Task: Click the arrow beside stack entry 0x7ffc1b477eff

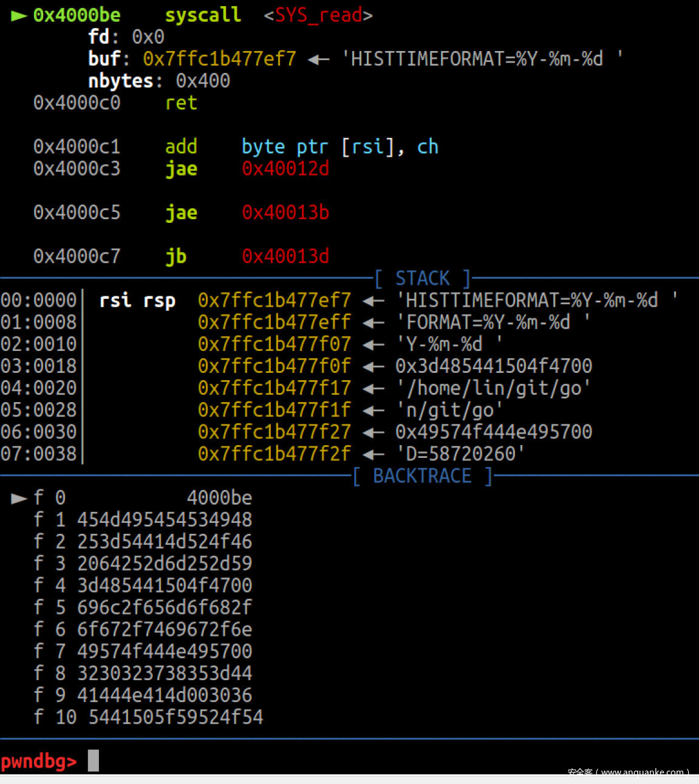Action: click(x=373, y=322)
